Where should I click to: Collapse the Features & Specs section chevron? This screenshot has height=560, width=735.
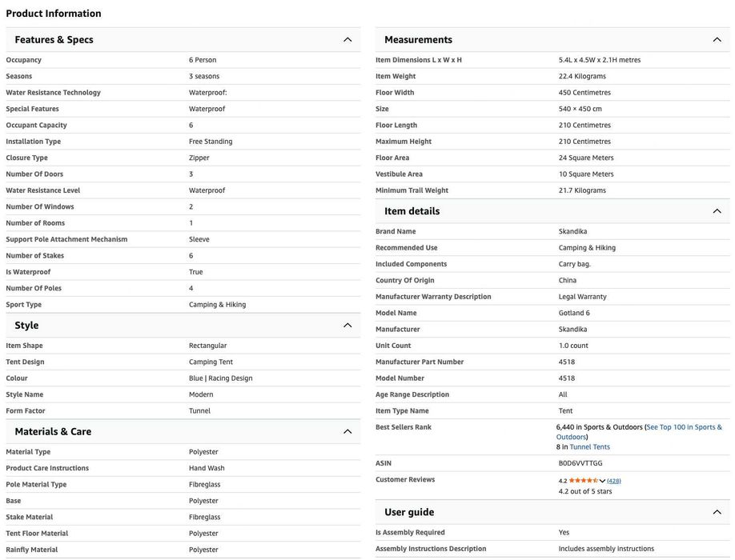click(x=347, y=40)
